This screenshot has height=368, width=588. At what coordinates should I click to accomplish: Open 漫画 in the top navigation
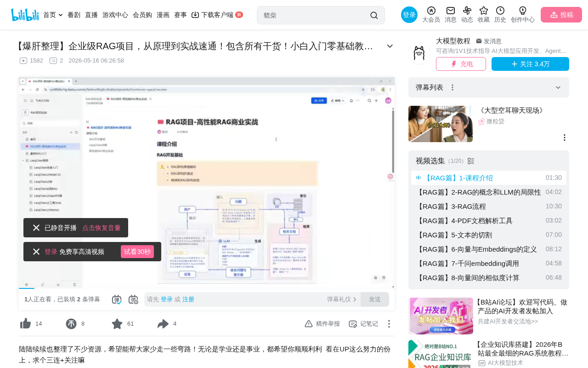click(163, 15)
